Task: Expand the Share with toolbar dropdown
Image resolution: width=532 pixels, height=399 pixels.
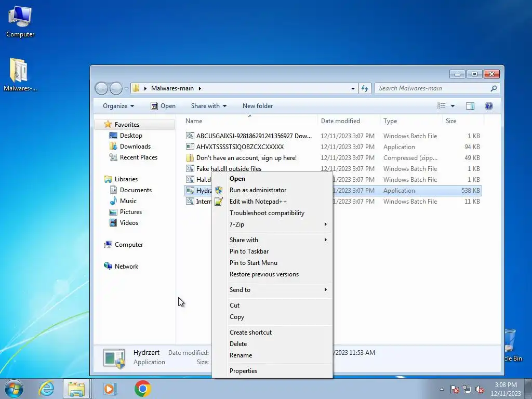Action: 209,106
